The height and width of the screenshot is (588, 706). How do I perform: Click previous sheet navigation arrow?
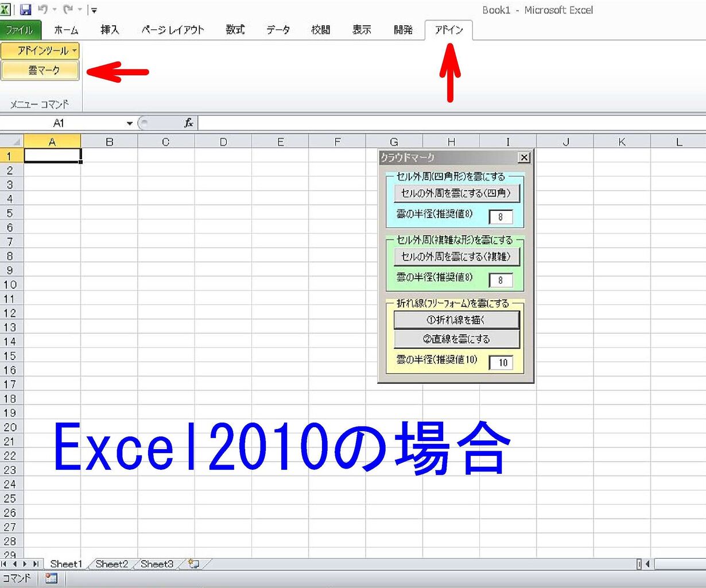point(14,564)
